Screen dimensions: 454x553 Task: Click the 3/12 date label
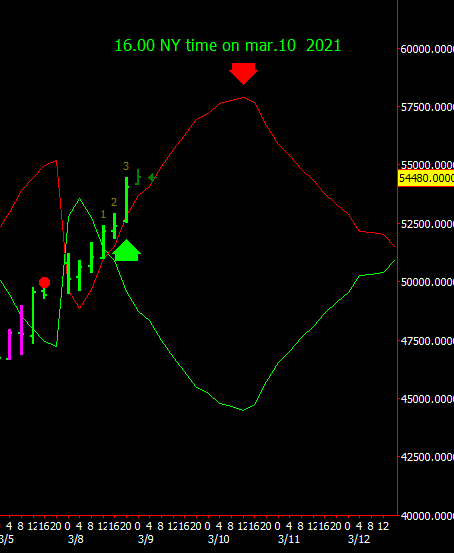click(359, 540)
